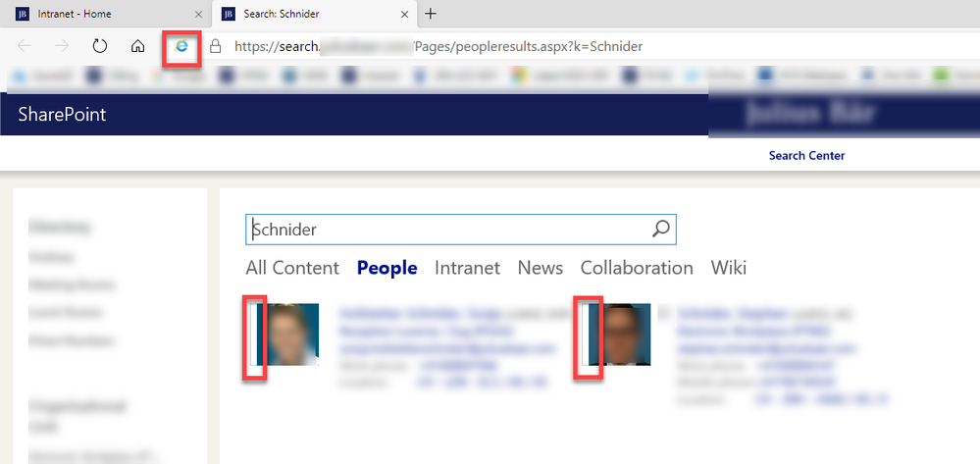
Task: Close the Intranet - Home tab
Action: pyautogui.click(x=199, y=15)
